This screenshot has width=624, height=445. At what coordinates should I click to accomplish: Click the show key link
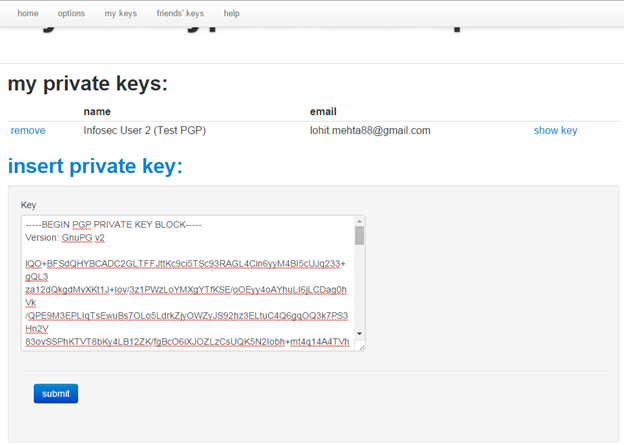click(555, 131)
